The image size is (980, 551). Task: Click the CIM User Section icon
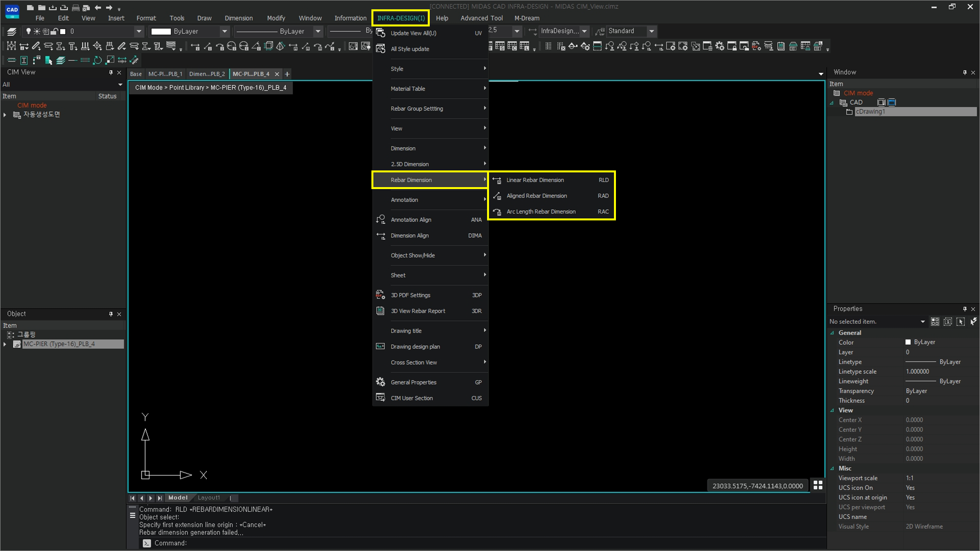click(x=381, y=398)
